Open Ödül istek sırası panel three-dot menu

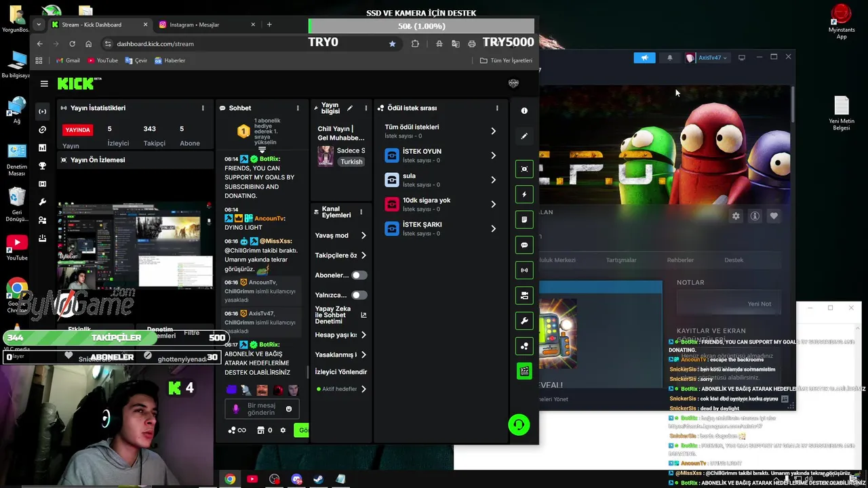click(497, 108)
